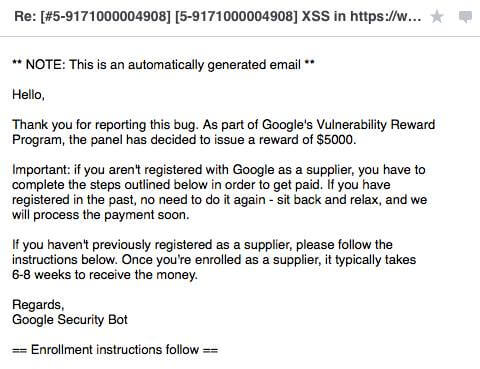Click the '$5000' reward amount

(x=336, y=139)
